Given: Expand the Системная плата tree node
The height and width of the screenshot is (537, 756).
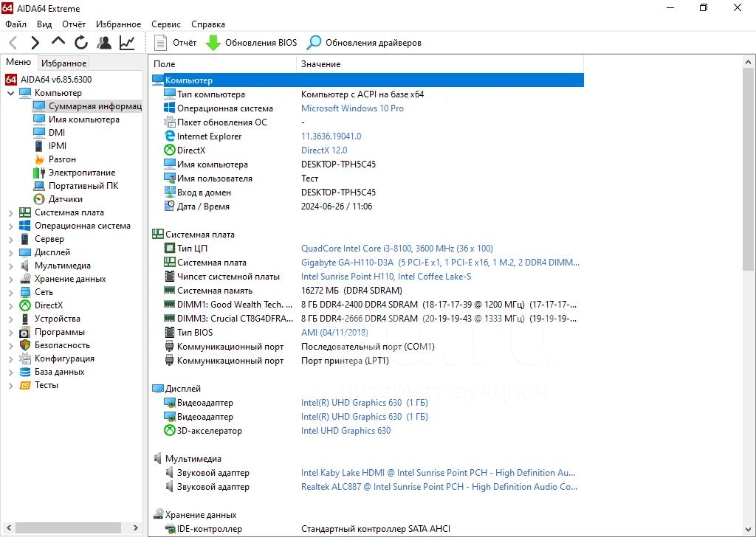Looking at the screenshot, I should point(10,212).
